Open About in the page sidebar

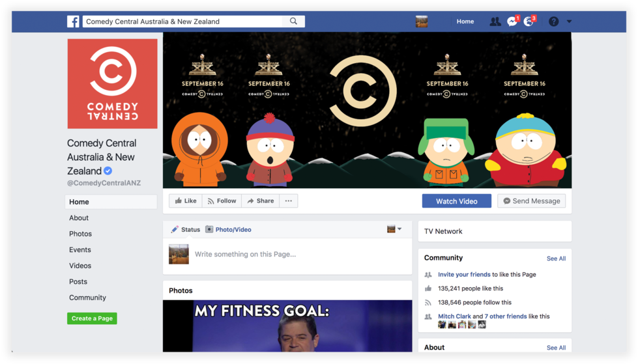pos(79,218)
